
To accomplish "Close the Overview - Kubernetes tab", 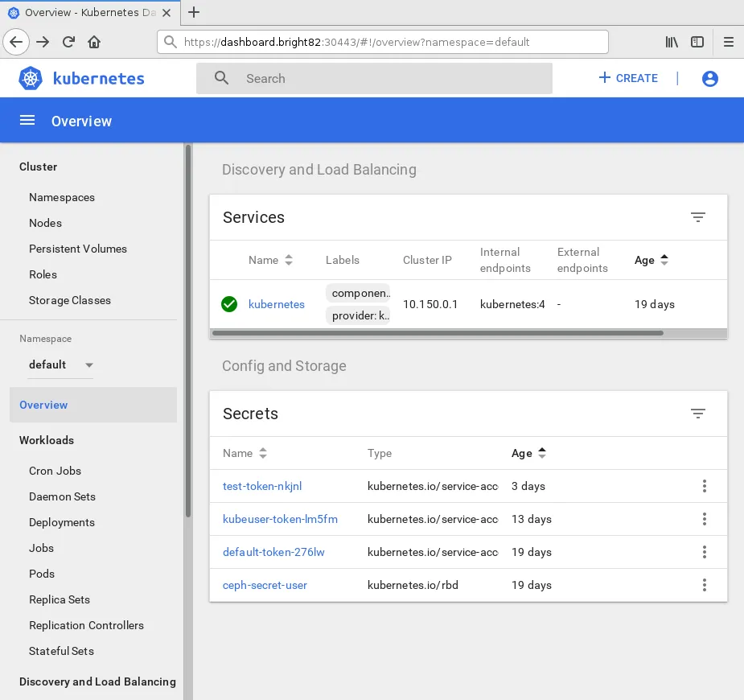I will 166,13.
